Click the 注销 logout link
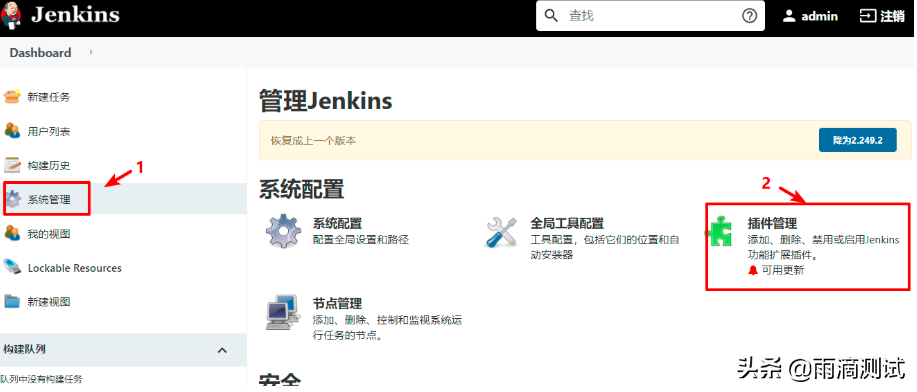 [892, 16]
